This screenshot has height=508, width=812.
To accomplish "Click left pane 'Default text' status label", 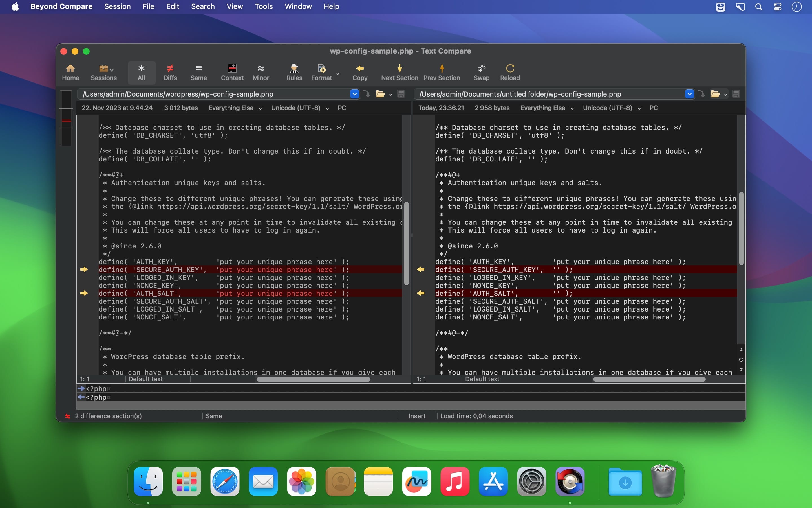I will (145, 379).
